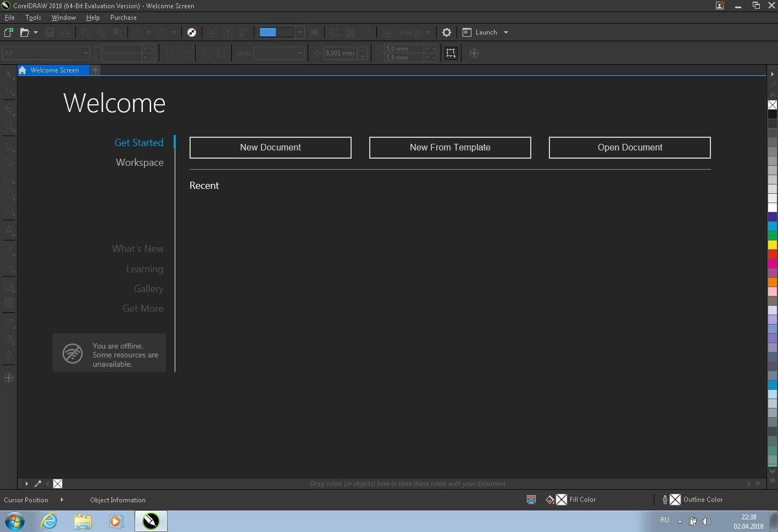Select the Workspace section

click(140, 163)
